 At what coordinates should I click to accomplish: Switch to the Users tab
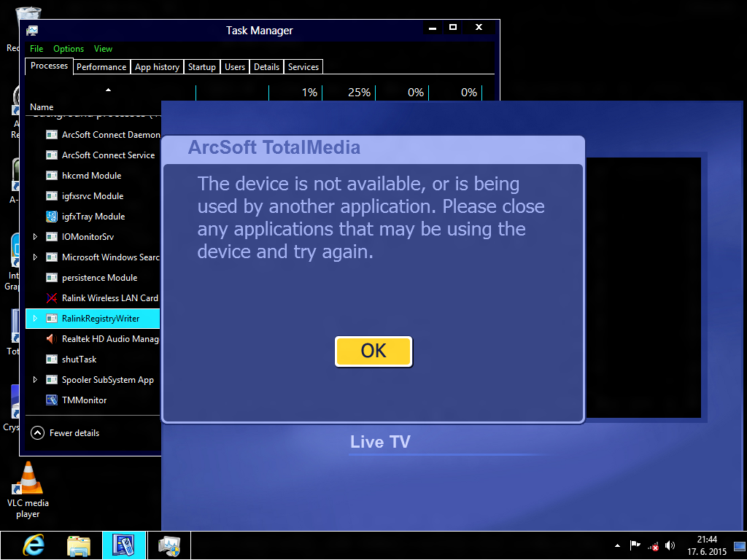tap(235, 66)
